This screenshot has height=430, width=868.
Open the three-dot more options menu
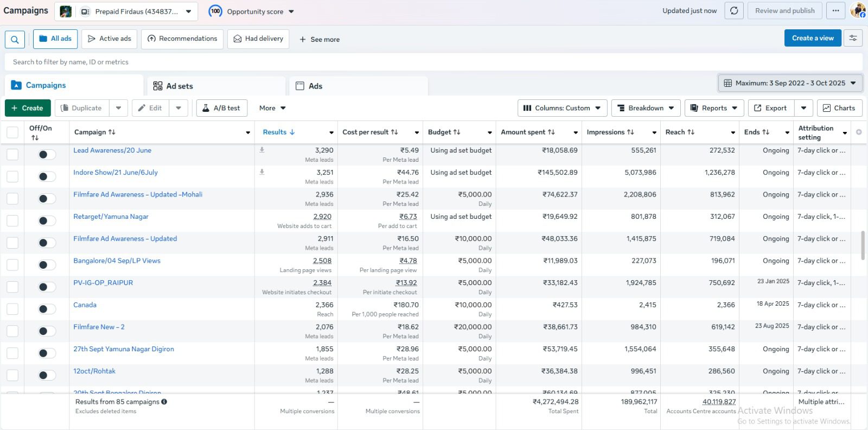(835, 11)
